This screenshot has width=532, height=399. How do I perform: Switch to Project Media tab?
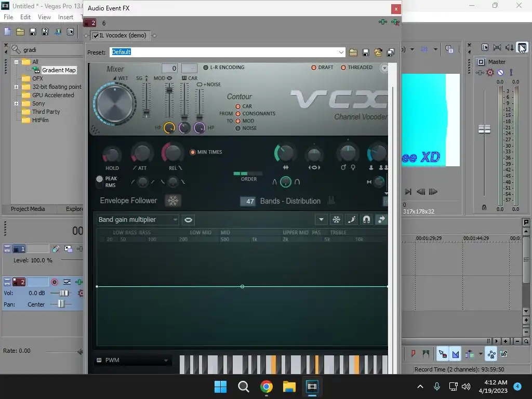coord(28,209)
